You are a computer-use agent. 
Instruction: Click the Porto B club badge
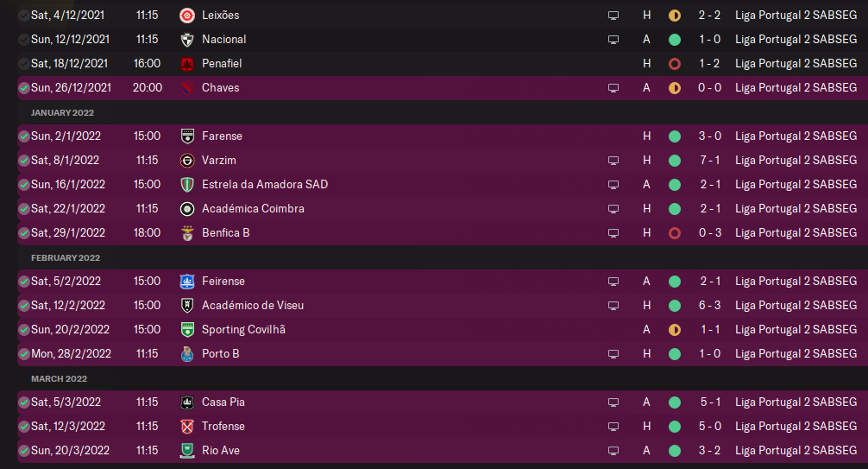click(187, 354)
